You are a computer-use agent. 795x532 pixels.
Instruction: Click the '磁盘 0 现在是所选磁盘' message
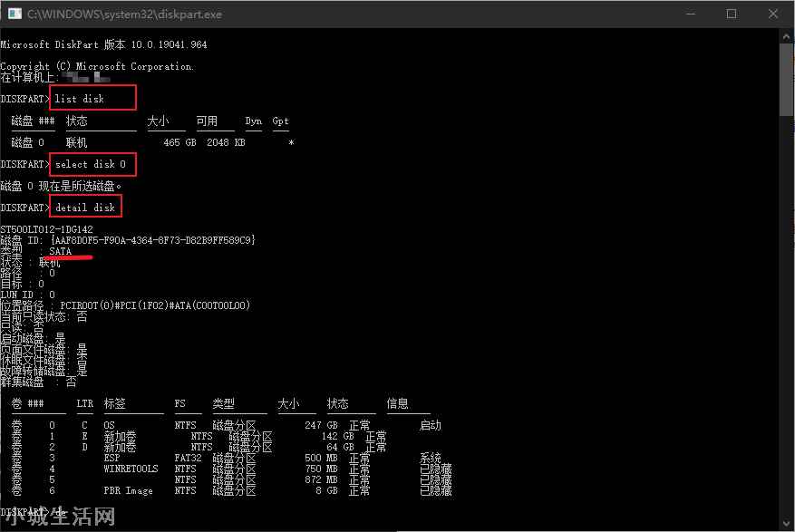click(x=61, y=186)
